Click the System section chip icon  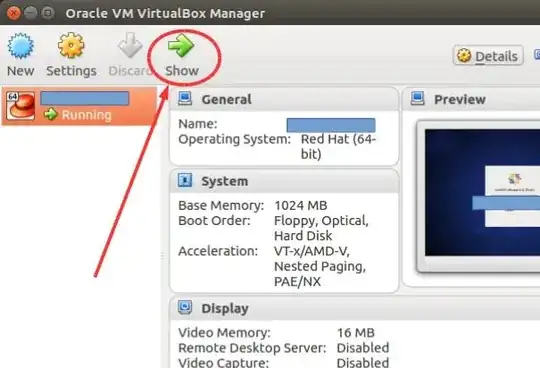tap(185, 180)
